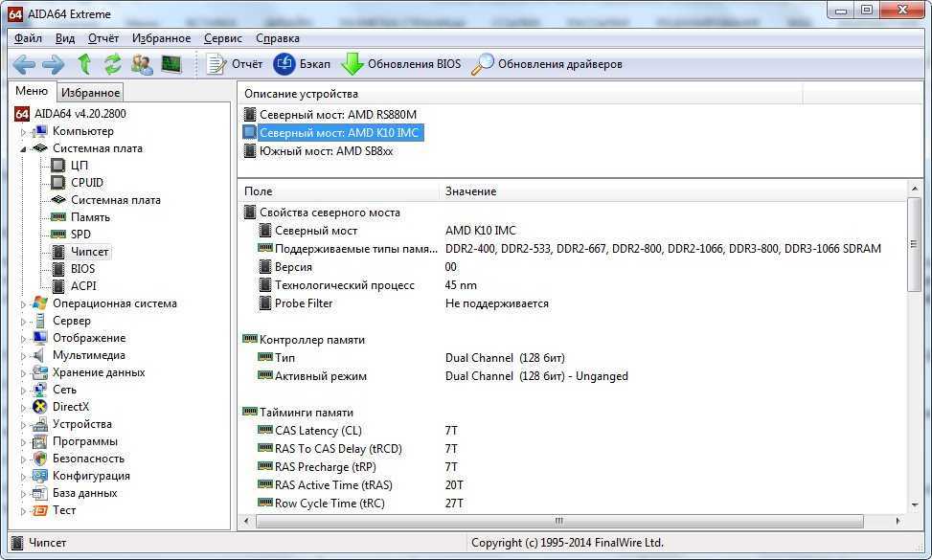Click the Тест benchmark icon
The image size is (932, 560).
click(40, 510)
